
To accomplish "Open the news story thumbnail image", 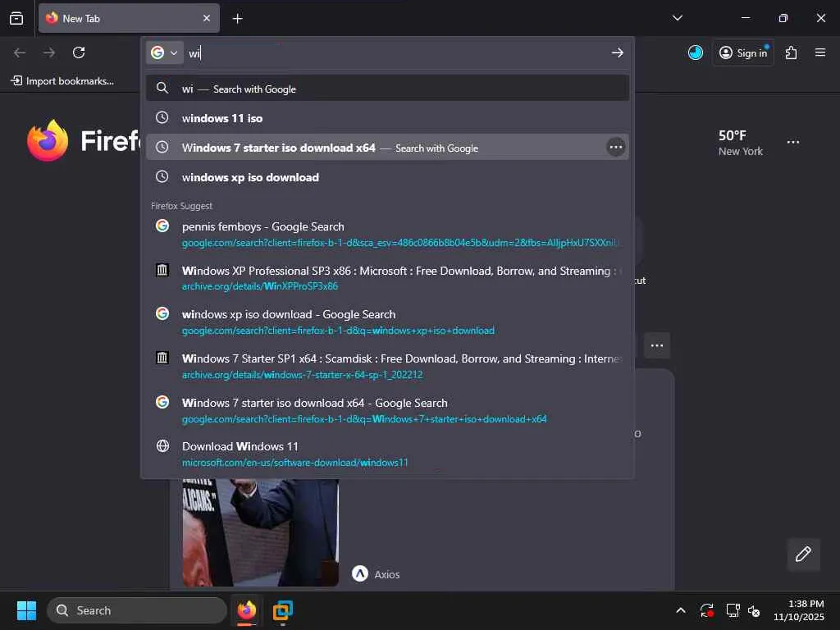I will (x=260, y=532).
